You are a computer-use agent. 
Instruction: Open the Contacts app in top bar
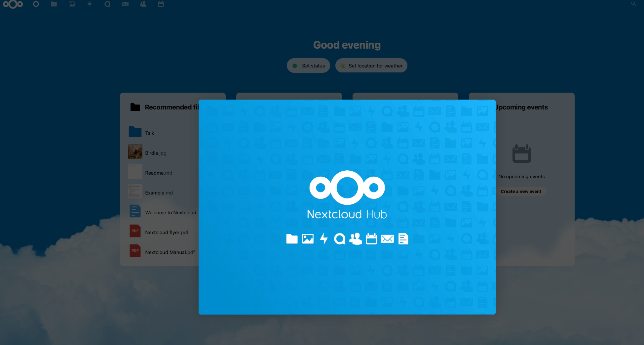click(143, 4)
